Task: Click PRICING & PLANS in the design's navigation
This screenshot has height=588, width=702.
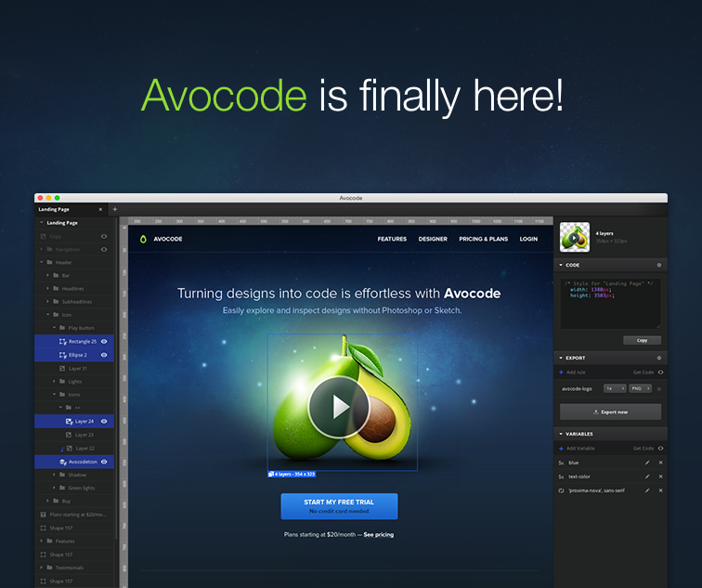Action: pyautogui.click(x=484, y=239)
